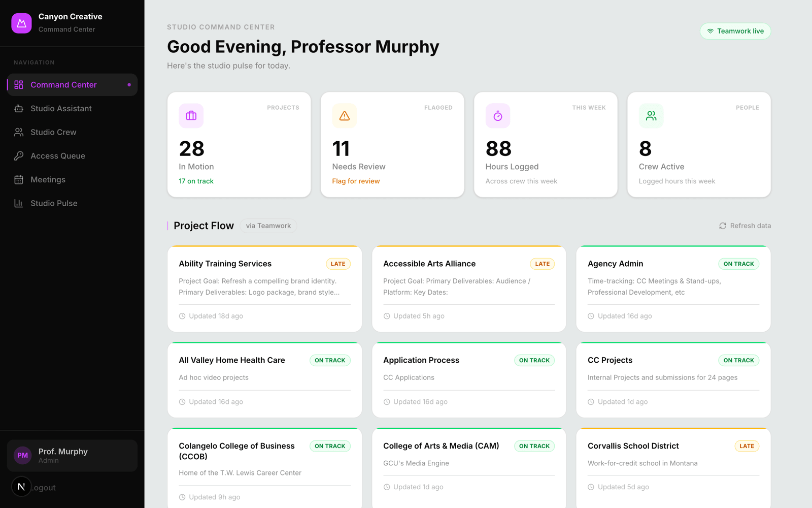The width and height of the screenshot is (812, 508).
Task: Click the '17 on track' text
Action: [196, 181]
